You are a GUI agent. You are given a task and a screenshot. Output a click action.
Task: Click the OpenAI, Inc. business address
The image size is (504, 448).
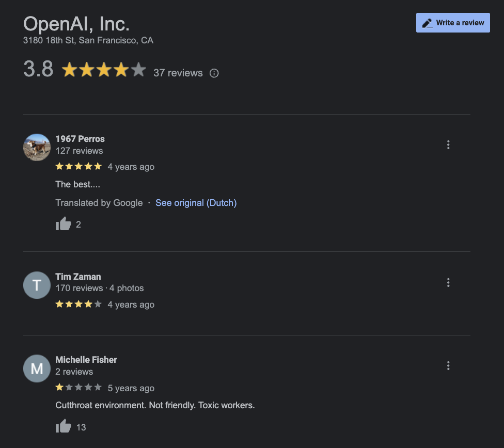click(88, 40)
